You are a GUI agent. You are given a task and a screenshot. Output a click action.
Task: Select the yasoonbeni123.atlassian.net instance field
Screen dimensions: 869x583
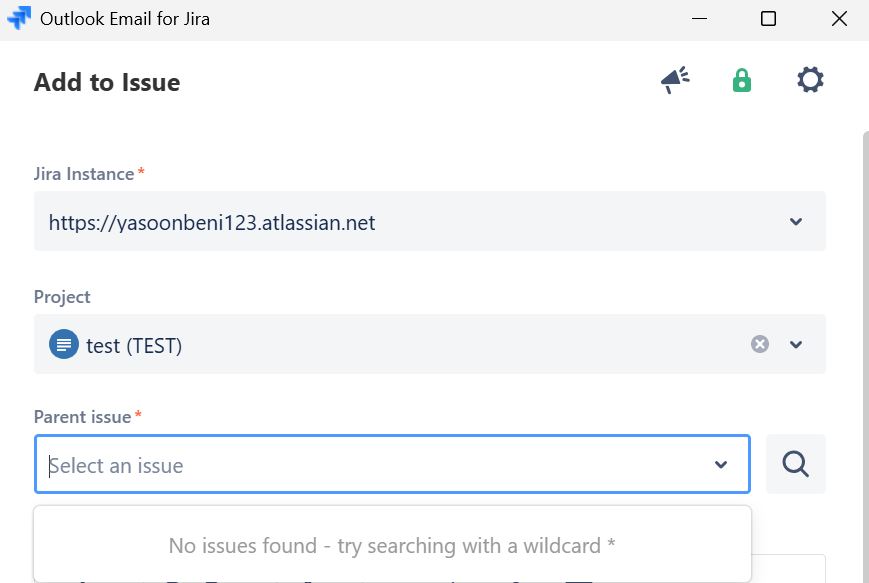coord(400,222)
